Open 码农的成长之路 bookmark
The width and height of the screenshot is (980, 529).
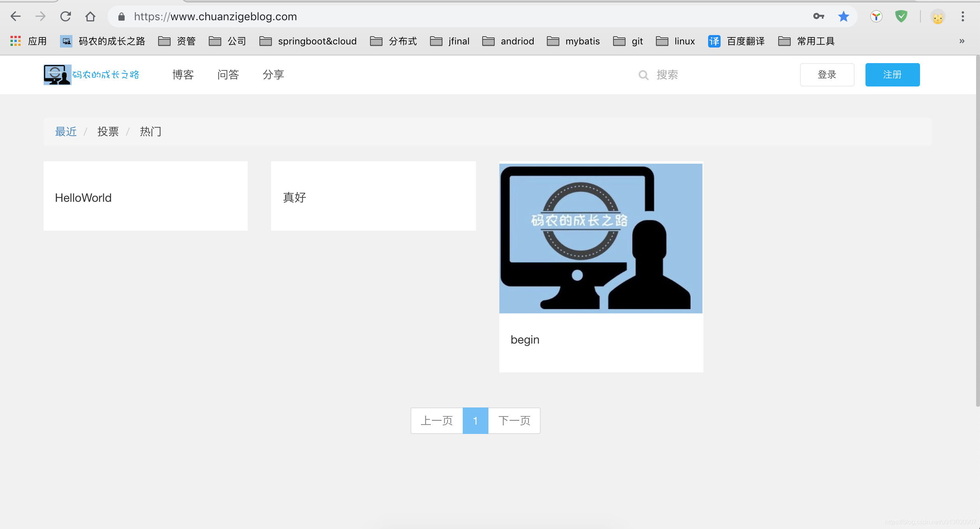[x=102, y=41]
